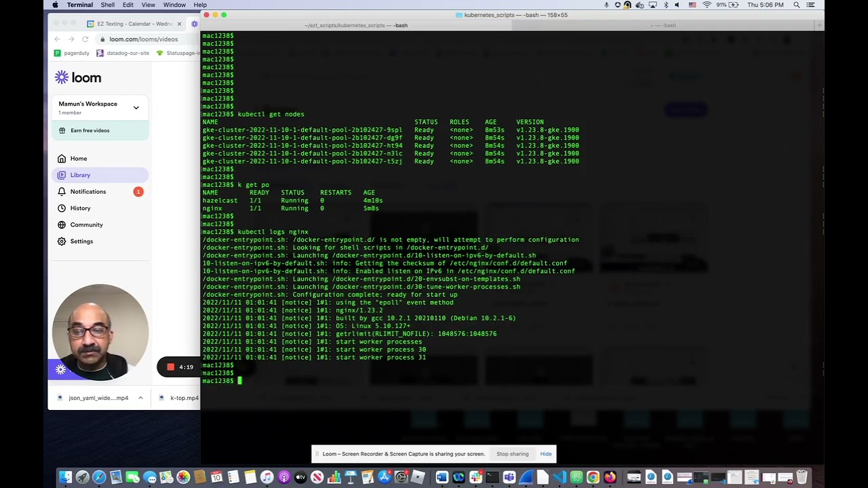Click the Chrome forward arrow
Image resolution: width=868 pixels, height=488 pixels.
[x=71, y=39]
